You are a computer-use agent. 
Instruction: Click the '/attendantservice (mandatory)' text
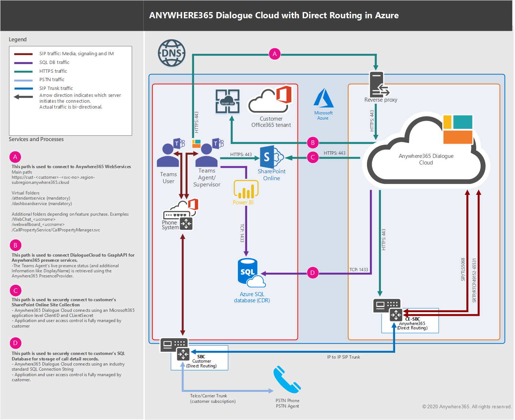41,198
